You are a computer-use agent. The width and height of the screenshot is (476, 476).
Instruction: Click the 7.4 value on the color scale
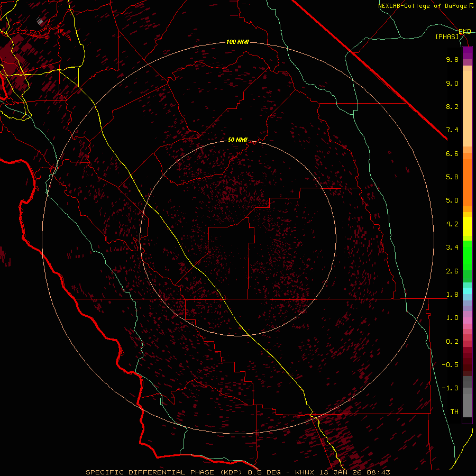pyautogui.click(x=452, y=130)
